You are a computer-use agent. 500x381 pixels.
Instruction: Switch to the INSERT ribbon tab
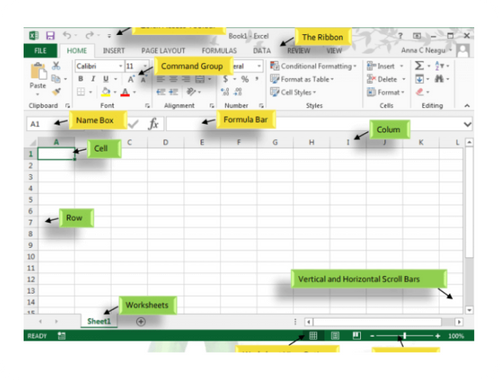(x=114, y=51)
